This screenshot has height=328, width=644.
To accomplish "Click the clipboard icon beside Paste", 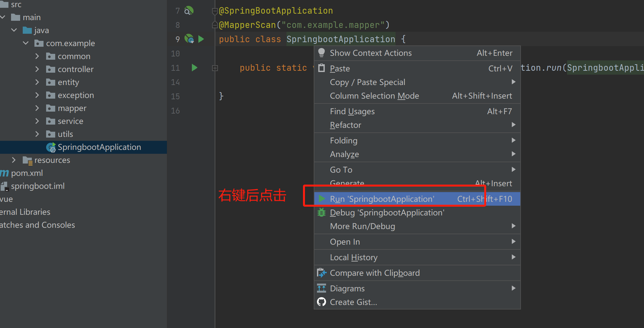I will 322,68.
